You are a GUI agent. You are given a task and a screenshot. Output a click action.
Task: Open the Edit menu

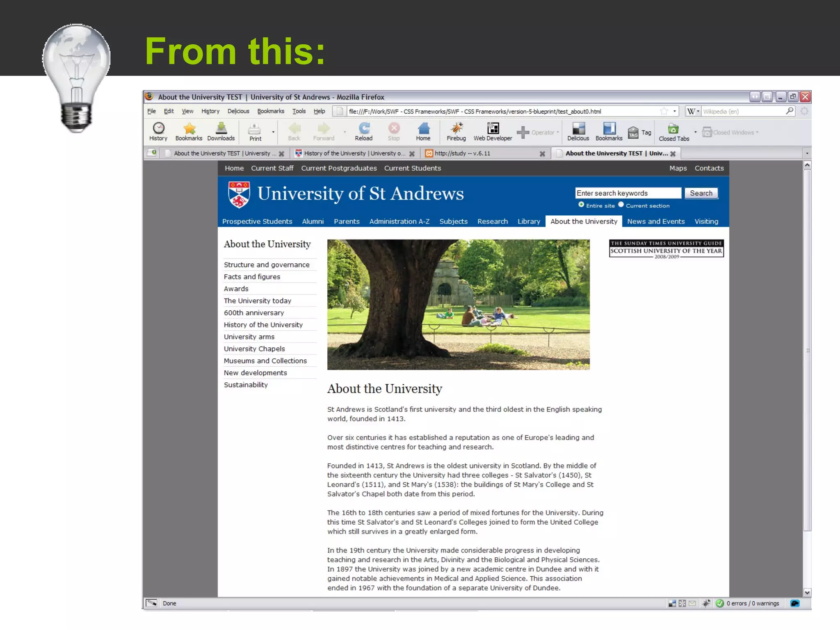click(169, 111)
